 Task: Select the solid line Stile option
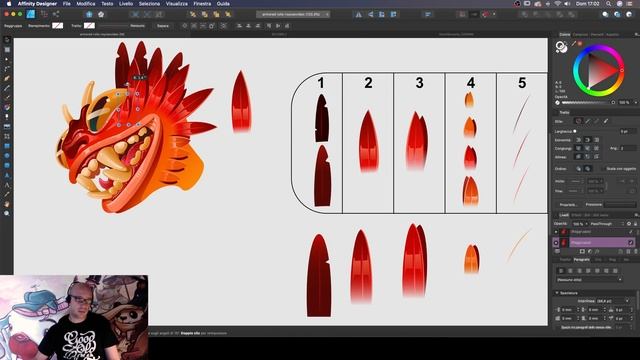587,121
